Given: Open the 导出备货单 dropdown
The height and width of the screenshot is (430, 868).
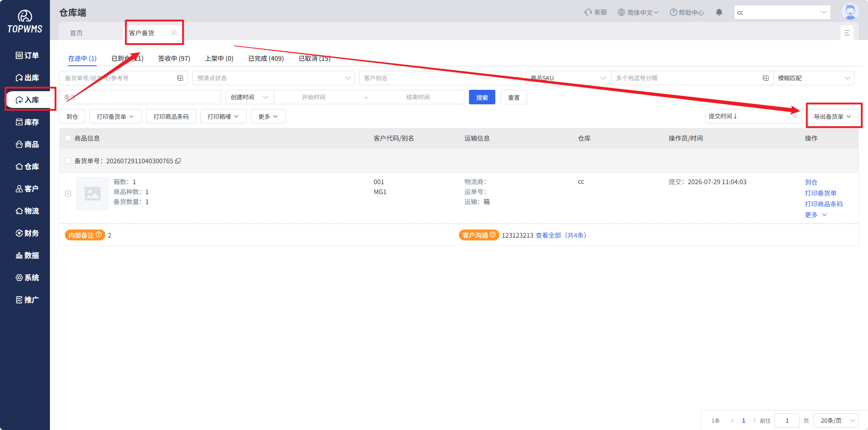Looking at the screenshot, I should (833, 116).
